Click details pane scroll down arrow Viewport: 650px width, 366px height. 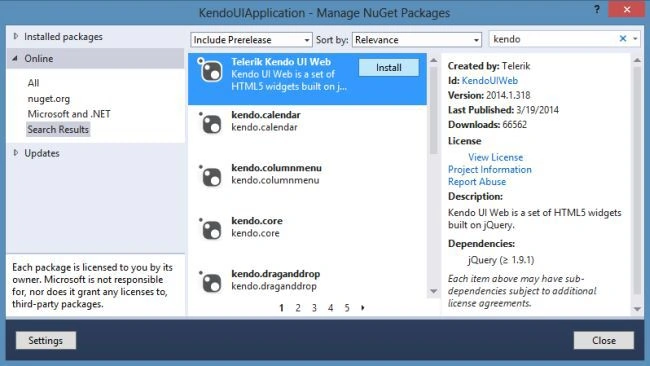coord(637,309)
